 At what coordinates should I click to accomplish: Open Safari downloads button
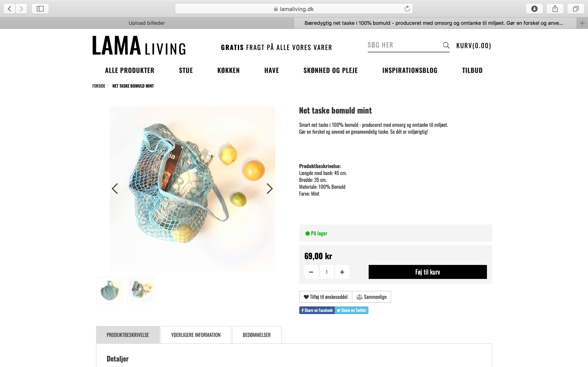(x=534, y=9)
